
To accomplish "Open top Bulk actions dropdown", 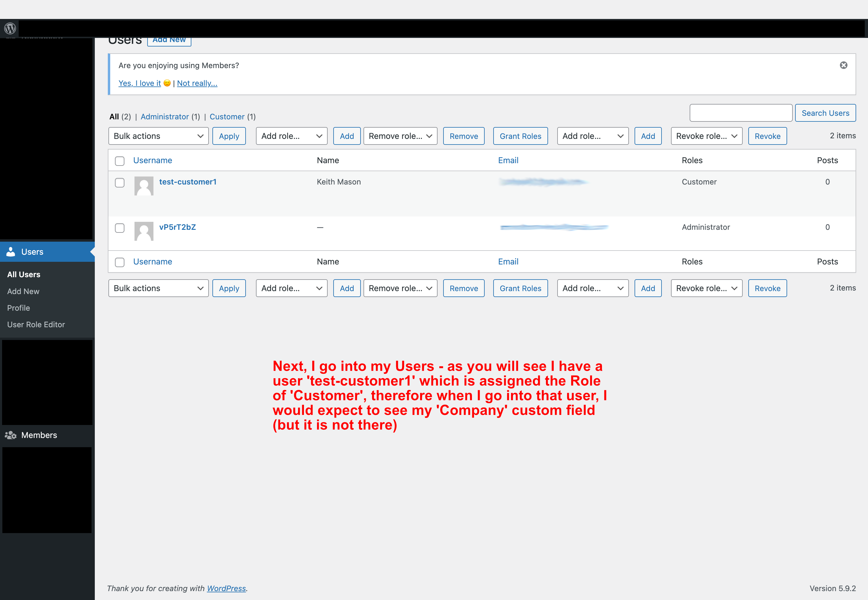I will click(158, 136).
